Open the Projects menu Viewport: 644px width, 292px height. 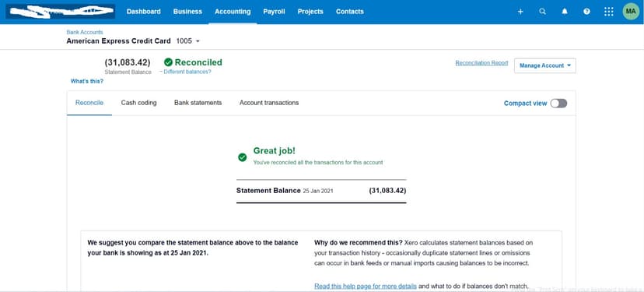click(x=310, y=12)
